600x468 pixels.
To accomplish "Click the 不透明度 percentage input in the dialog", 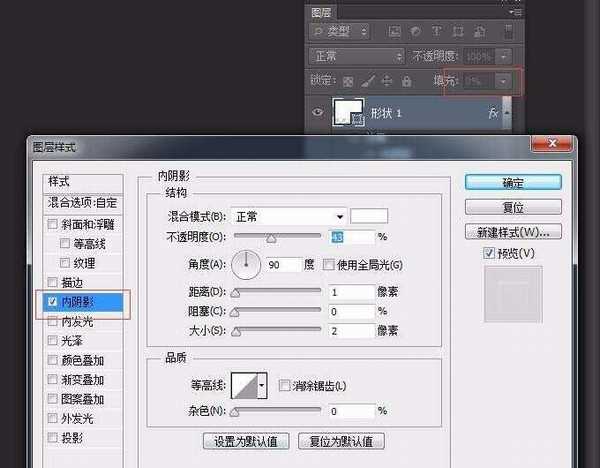I will (x=352, y=237).
